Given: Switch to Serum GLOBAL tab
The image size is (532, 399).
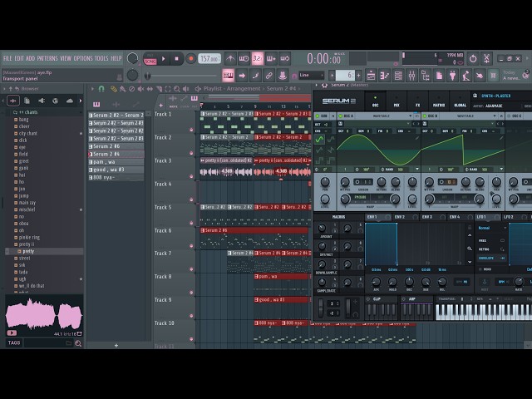Looking at the screenshot, I should [460, 101].
